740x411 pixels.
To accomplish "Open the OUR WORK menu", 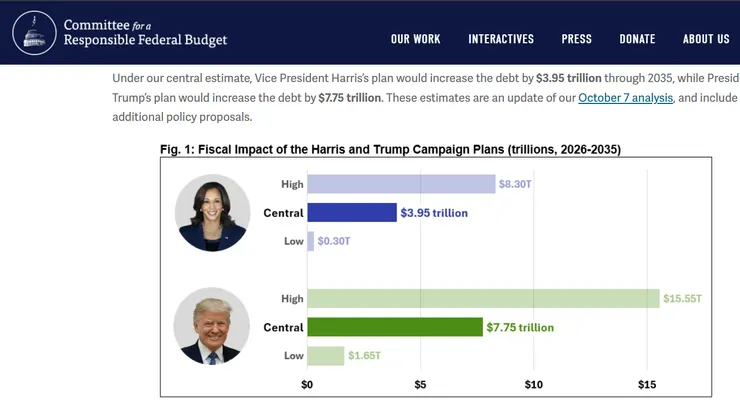I will (x=415, y=39).
